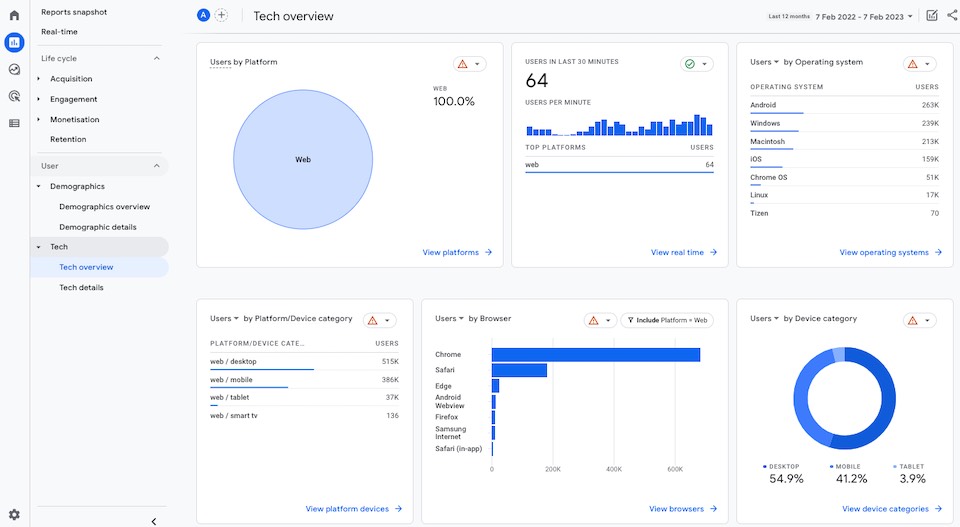Follow the View device categories link
The image size is (960, 527).
pos(891,509)
